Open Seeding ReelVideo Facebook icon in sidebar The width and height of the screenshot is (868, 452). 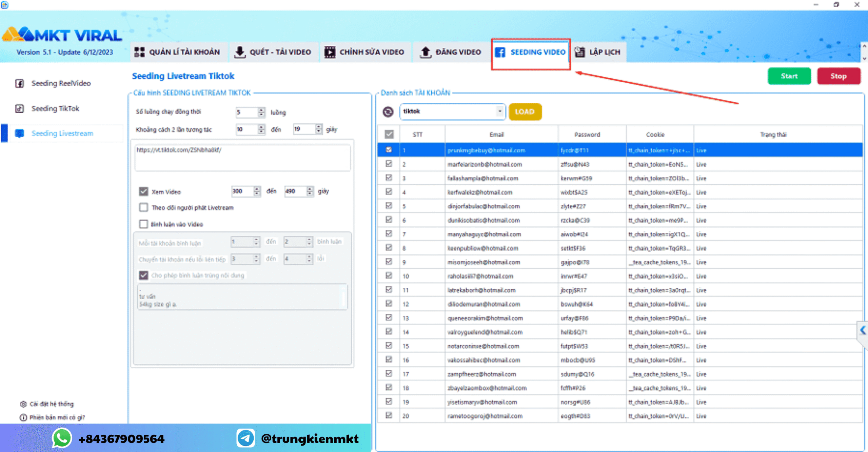click(x=20, y=83)
